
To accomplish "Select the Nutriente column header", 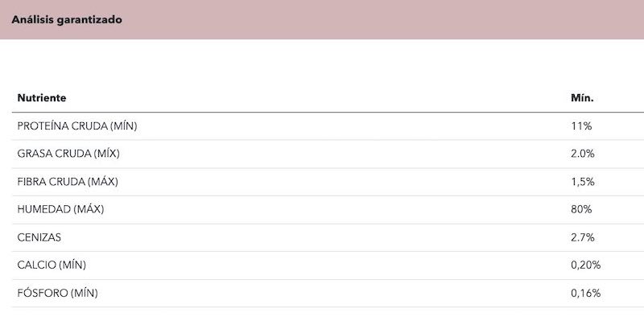I will pyautogui.click(x=42, y=98).
